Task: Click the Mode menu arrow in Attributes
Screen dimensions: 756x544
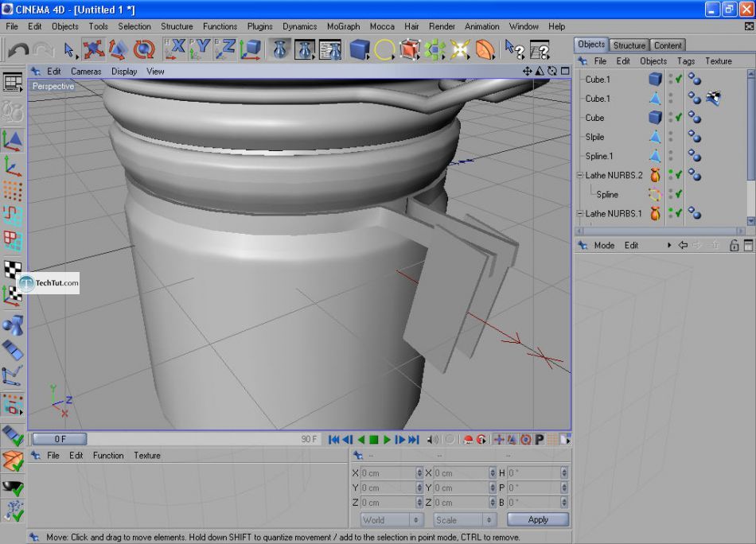Action: tap(669, 245)
